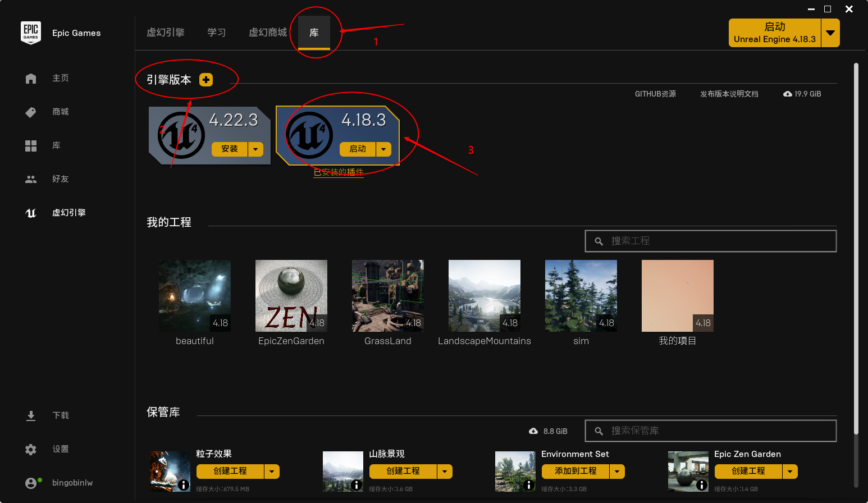Open the GITHUB资源 link
The width and height of the screenshot is (868, 503).
(x=655, y=94)
